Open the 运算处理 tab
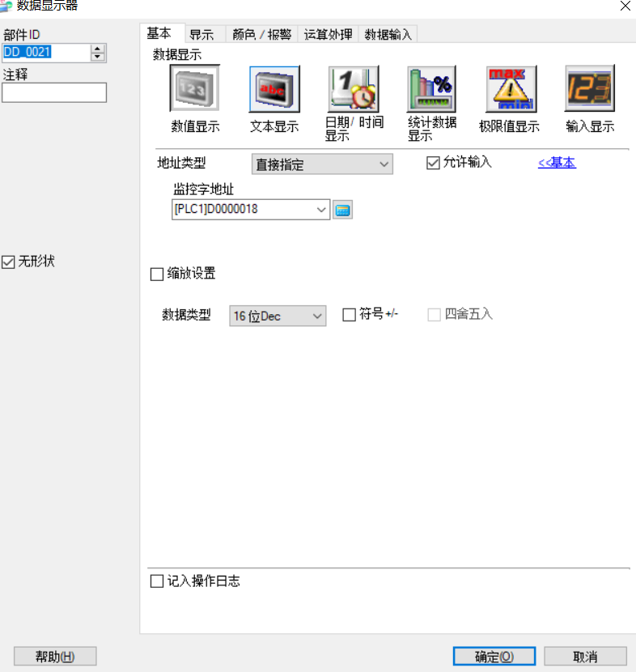Screen dimensions: 636x672 click(x=328, y=35)
